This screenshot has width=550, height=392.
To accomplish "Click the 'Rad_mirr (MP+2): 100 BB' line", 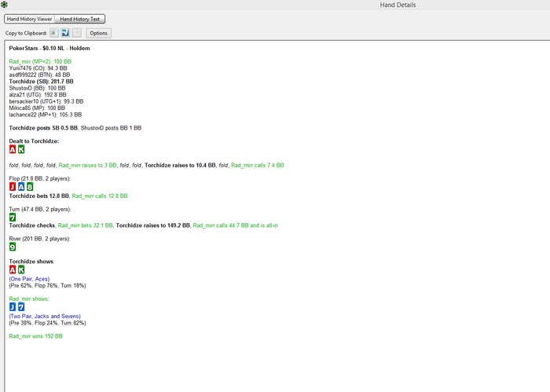I will (x=40, y=61).
